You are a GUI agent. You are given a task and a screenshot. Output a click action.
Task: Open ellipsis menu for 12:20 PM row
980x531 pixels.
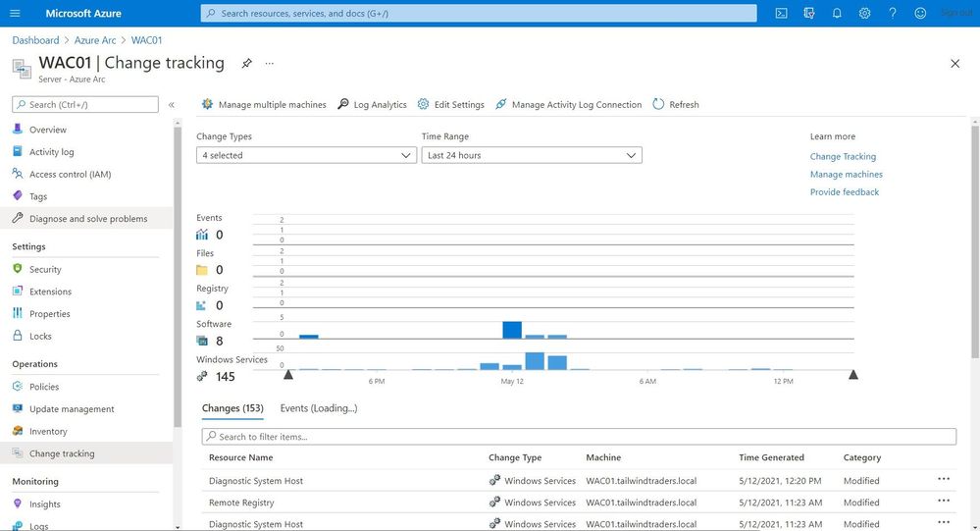pyautogui.click(x=944, y=479)
